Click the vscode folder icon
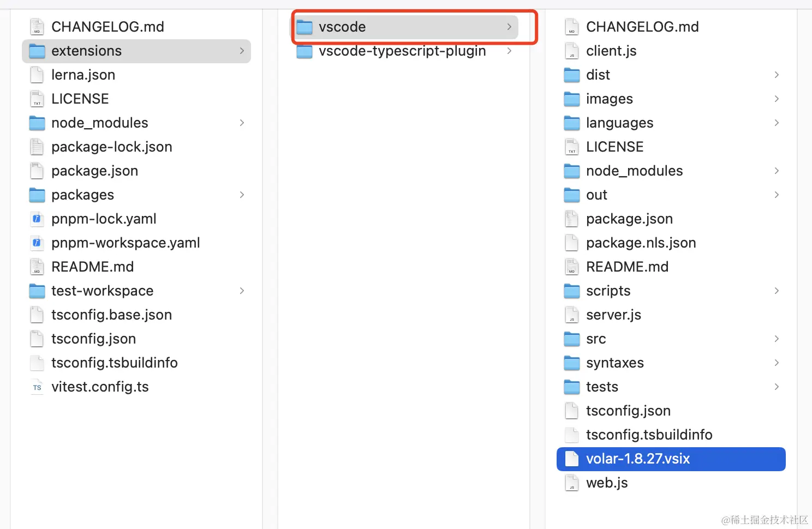812x529 pixels. tap(304, 27)
